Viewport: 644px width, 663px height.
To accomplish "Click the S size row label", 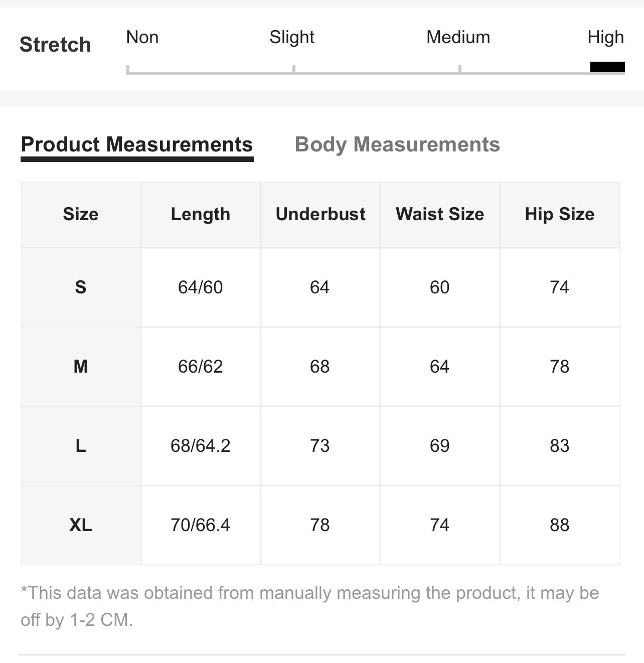I will click(x=81, y=287).
